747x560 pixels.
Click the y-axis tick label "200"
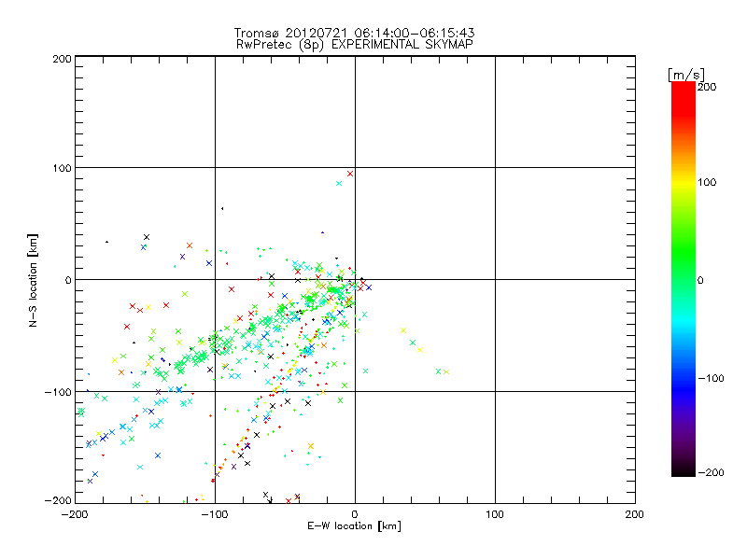(62, 59)
